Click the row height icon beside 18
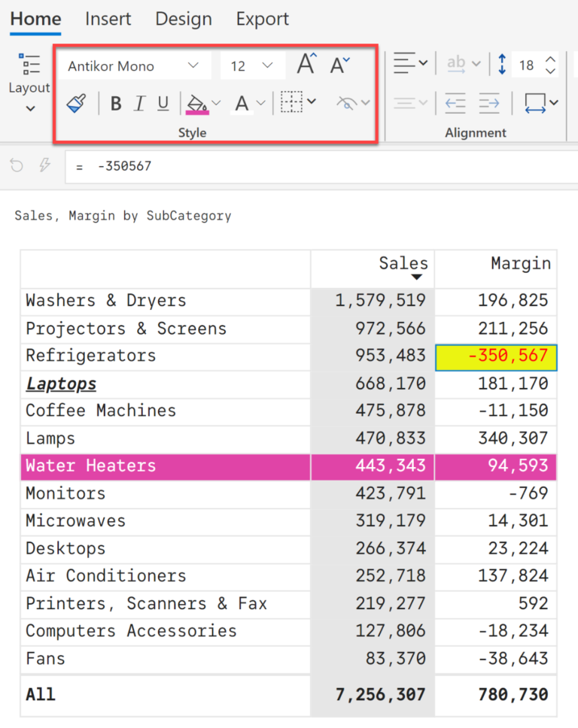The image size is (578, 728). click(501, 65)
